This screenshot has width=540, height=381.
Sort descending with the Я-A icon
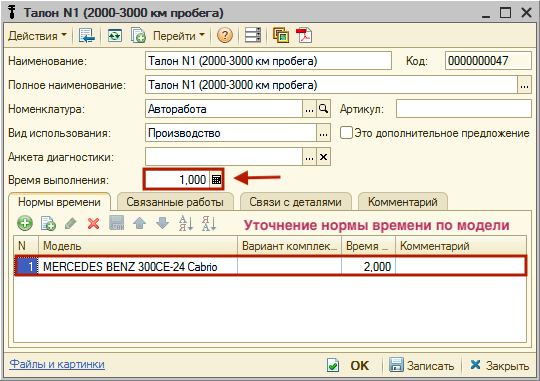pyautogui.click(x=209, y=223)
